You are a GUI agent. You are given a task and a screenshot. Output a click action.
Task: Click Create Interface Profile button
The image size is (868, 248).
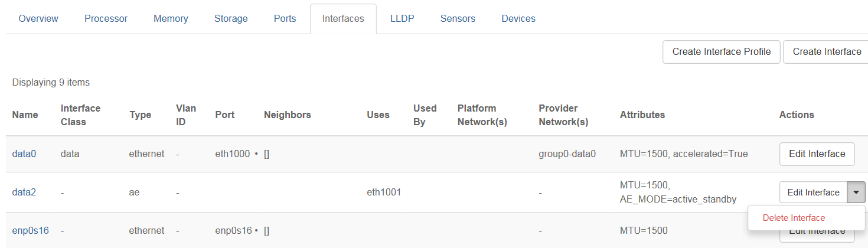pyautogui.click(x=721, y=52)
